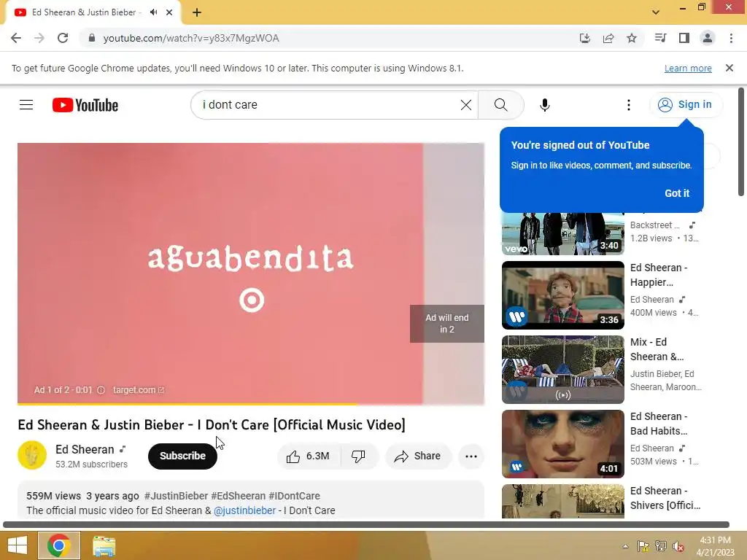Bookmark this tab with star
This screenshot has width=747, height=560.
pos(632,38)
